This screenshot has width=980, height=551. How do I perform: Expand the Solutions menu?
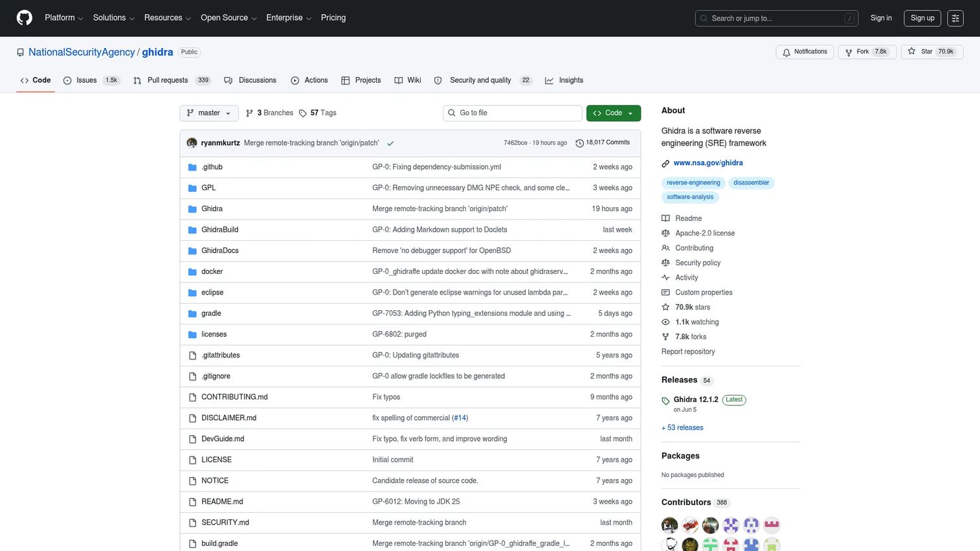(114, 17)
